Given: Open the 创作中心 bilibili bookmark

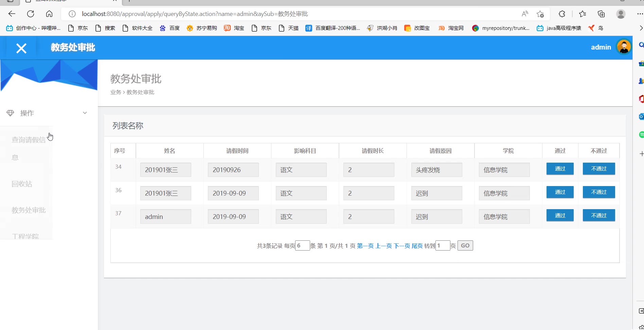Looking at the screenshot, I should (33, 28).
